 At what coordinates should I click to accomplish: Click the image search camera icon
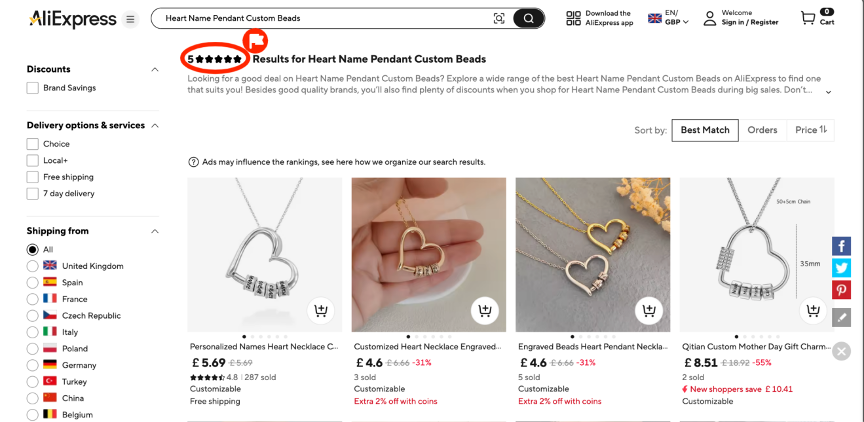tap(499, 18)
